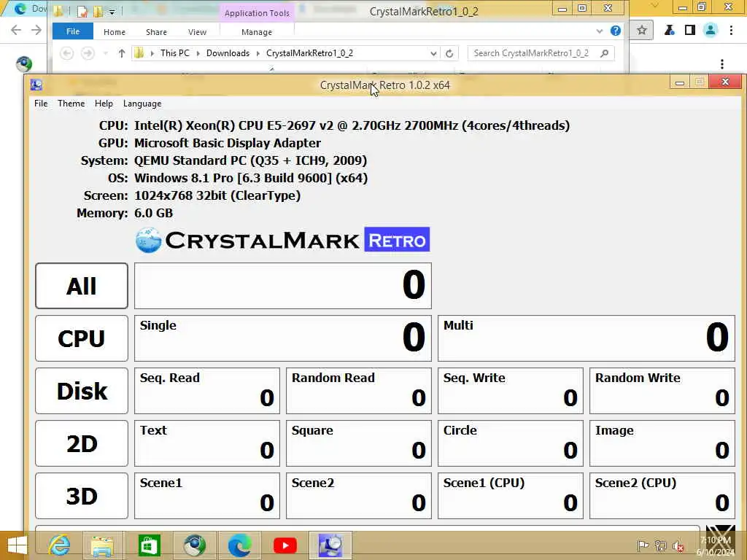This screenshot has height=560, width=747.
Task: Open quick access toolbar customize dropdown
Action: (112, 12)
